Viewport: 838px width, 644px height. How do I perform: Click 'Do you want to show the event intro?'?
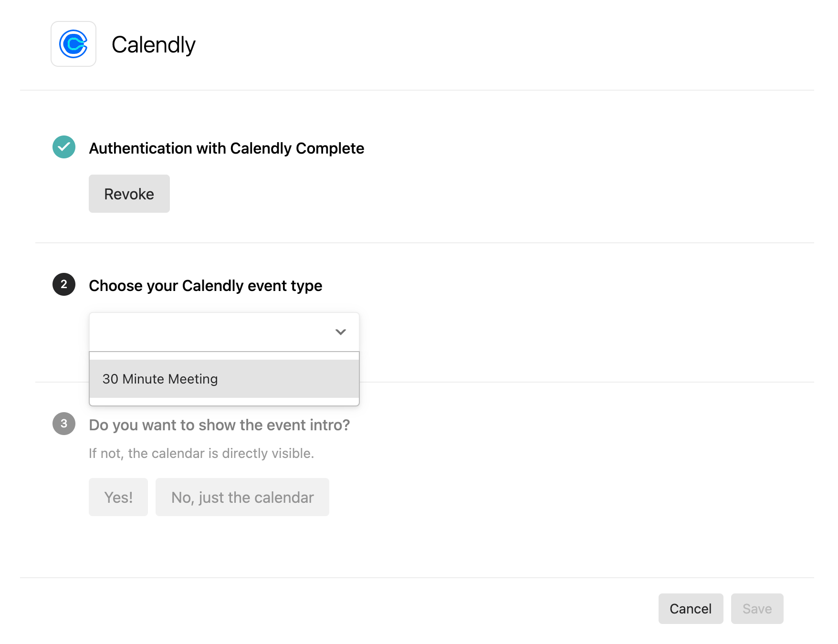pos(220,425)
